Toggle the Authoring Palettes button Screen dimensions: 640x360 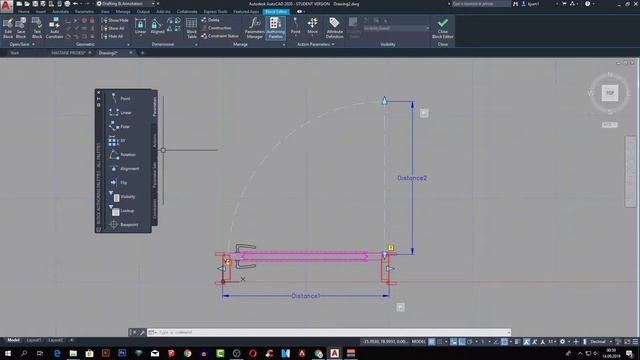pos(276,28)
